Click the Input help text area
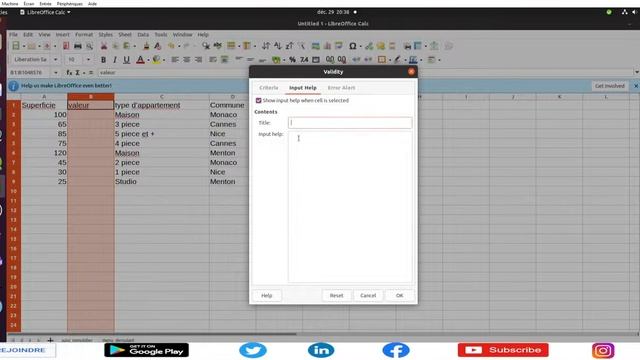 [350, 207]
